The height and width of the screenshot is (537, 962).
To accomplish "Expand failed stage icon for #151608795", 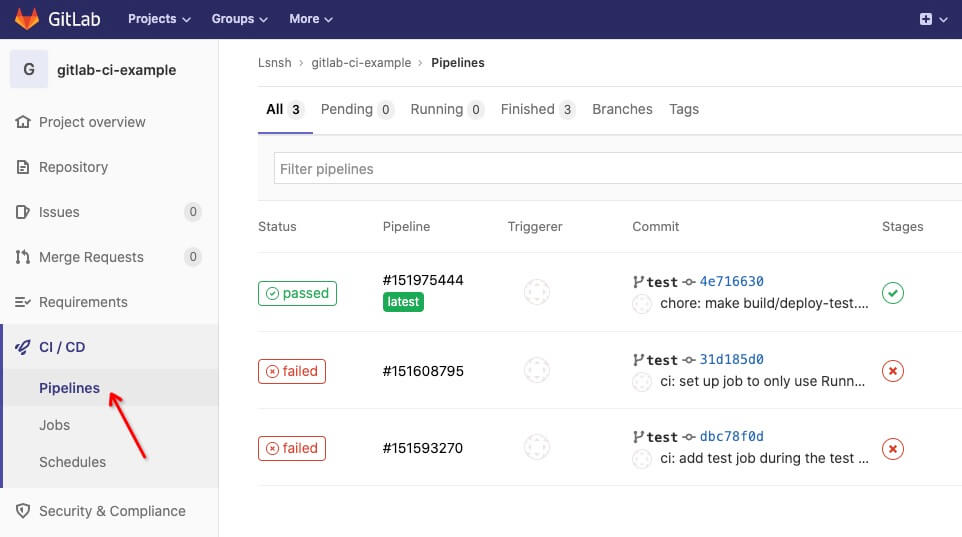I will click(x=893, y=371).
